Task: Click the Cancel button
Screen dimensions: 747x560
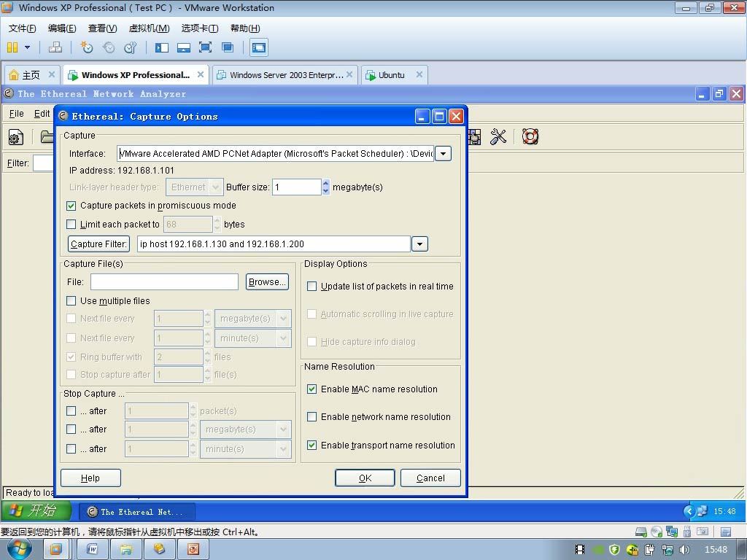Action: click(x=430, y=478)
